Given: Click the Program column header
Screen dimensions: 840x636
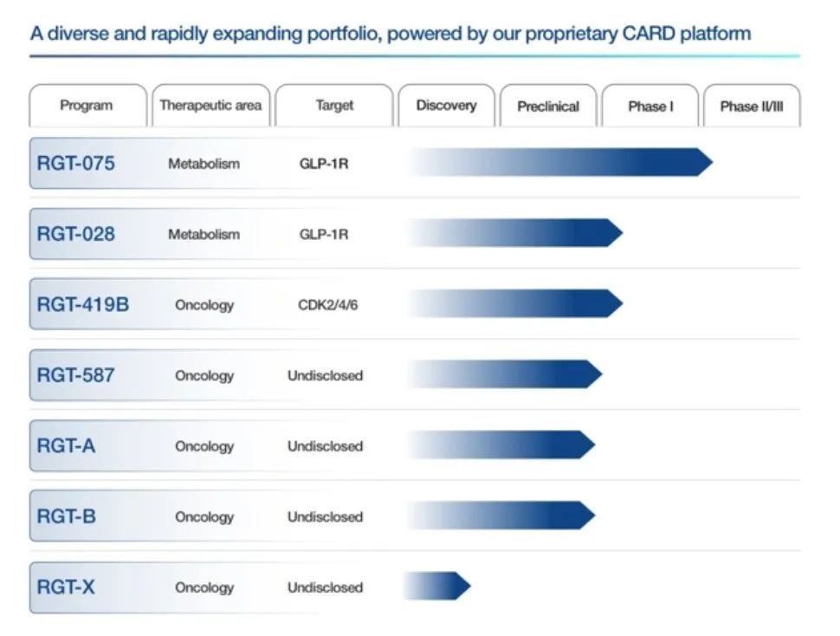Looking at the screenshot, I should coord(87,106).
